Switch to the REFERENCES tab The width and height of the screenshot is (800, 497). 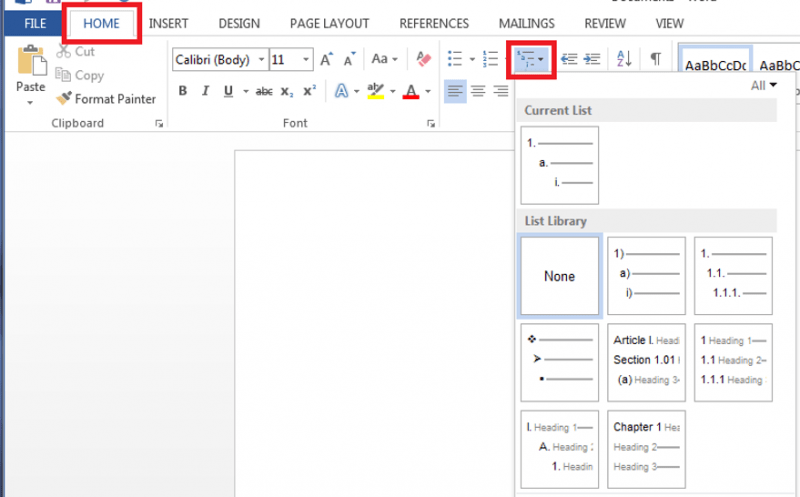[434, 23]
